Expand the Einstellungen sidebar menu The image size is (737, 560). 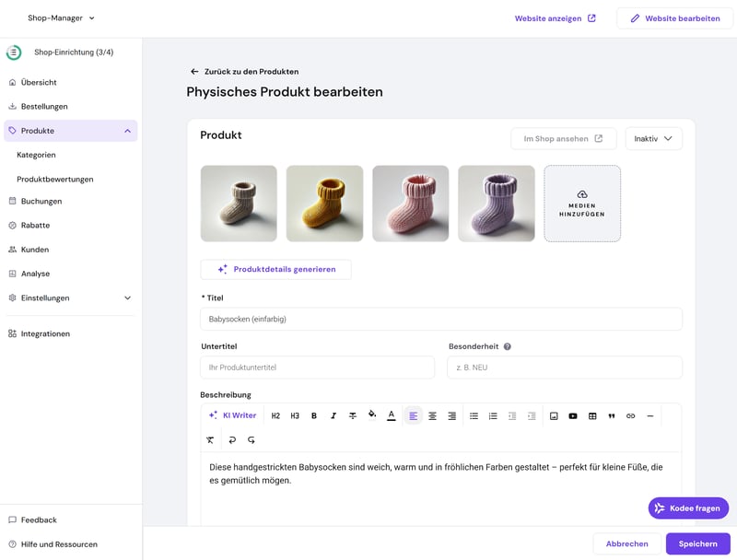click(127, 298)
